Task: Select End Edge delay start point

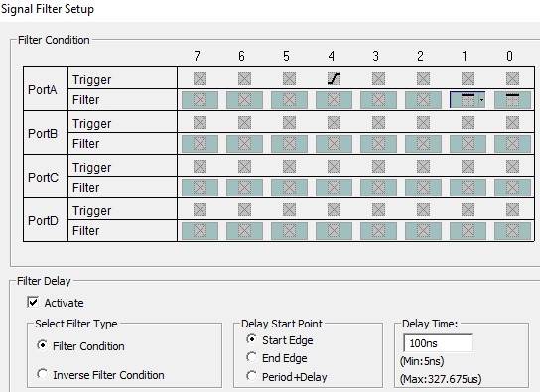Action: click(x=252, y=357)
